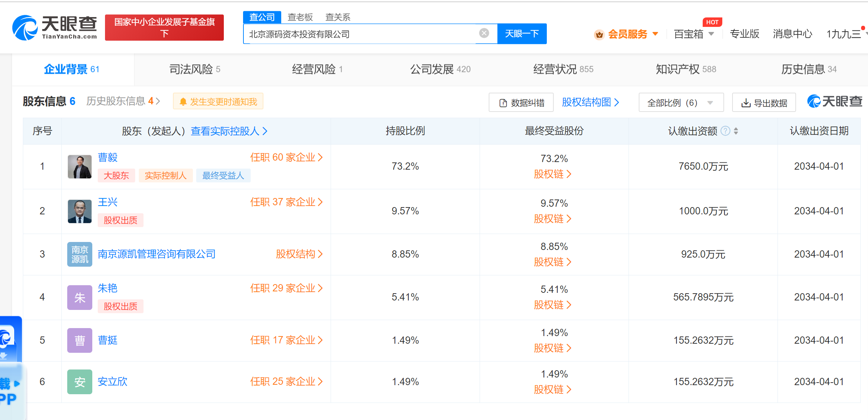
Task: Click 发生变更时通知我 bell button
Action: [218, 101]
